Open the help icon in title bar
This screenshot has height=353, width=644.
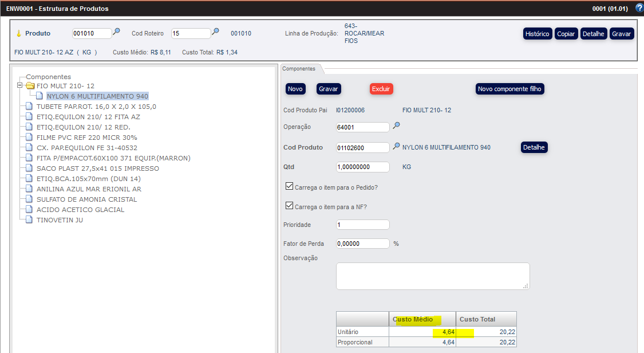coord(639,8)
